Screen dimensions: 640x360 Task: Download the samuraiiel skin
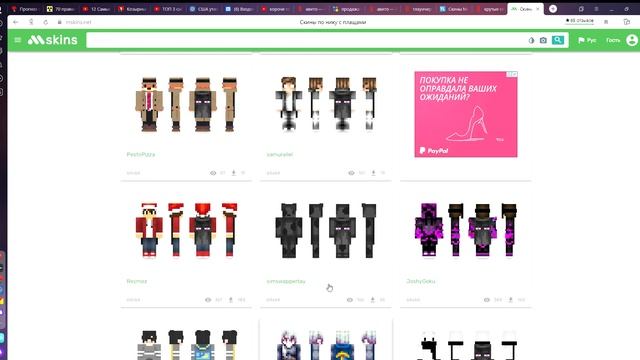point(373,173)
